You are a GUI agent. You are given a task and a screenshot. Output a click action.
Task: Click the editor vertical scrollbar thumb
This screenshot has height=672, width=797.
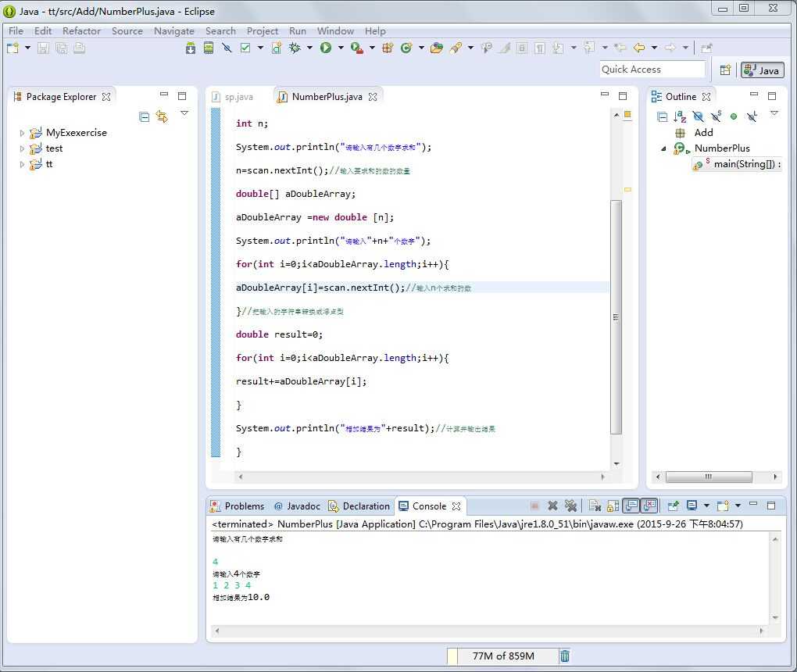616,317
